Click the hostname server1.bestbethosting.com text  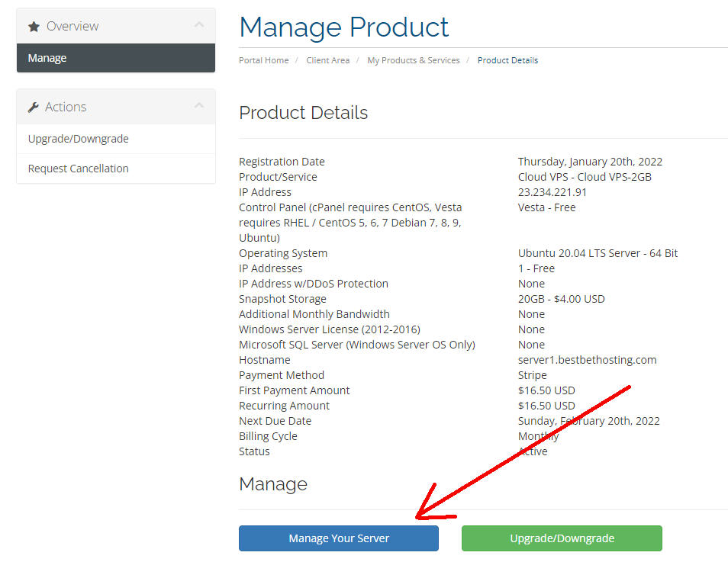click(587, 360)
